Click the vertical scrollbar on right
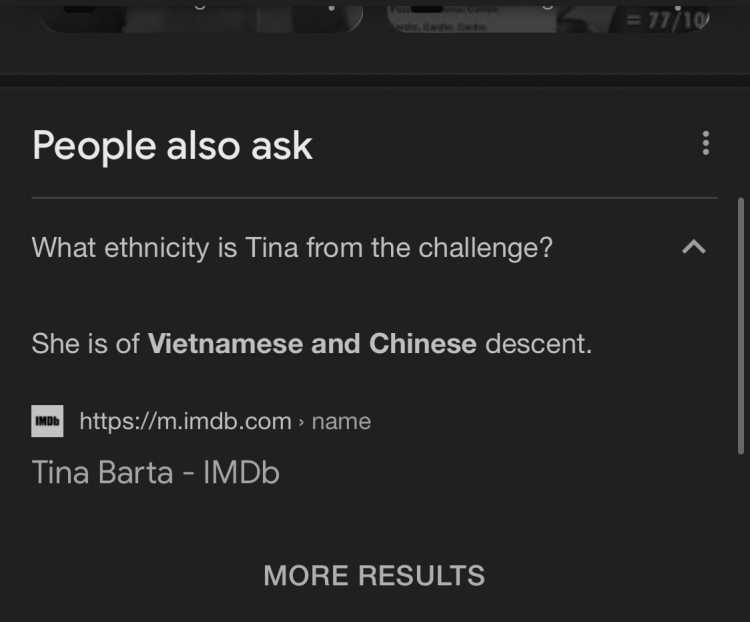Viewport: 750px width, 622px height. coord(740,325)
